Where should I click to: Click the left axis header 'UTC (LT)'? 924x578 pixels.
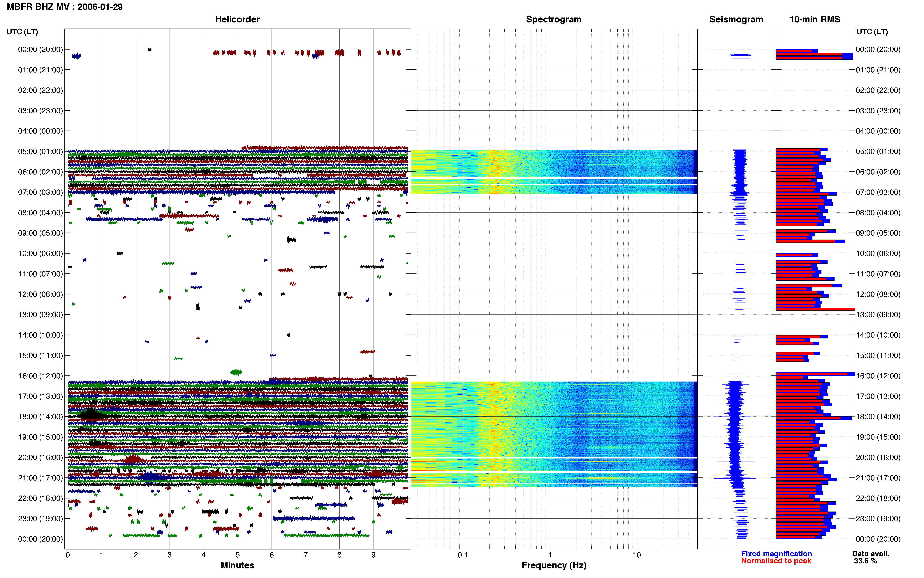click(22, 32)
